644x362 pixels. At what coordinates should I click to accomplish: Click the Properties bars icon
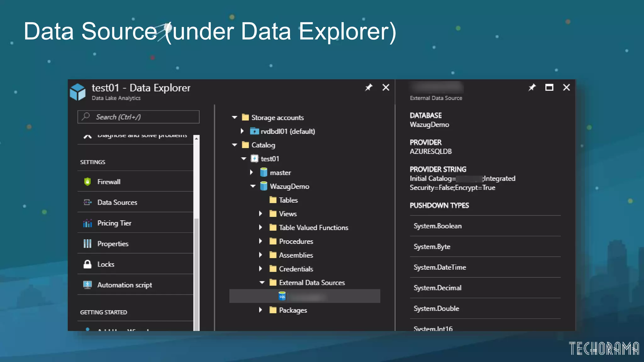point(87,244)
